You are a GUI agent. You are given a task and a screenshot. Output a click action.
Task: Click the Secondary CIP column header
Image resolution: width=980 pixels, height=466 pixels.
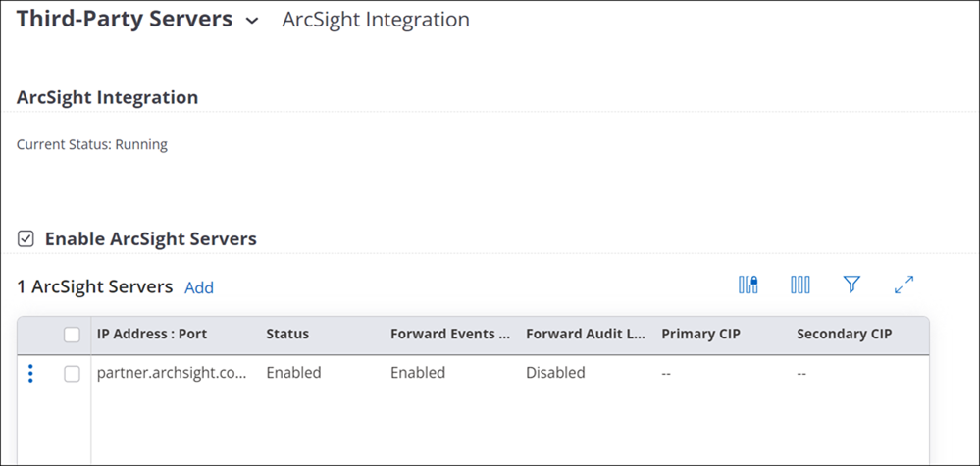845,334
